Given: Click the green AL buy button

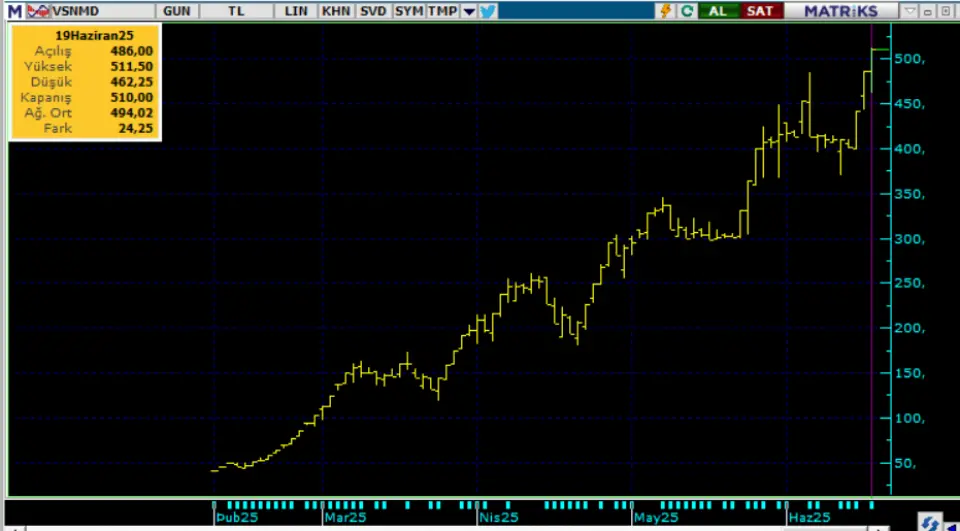Looking at the screenshot, I should click(x=718, y=11).
